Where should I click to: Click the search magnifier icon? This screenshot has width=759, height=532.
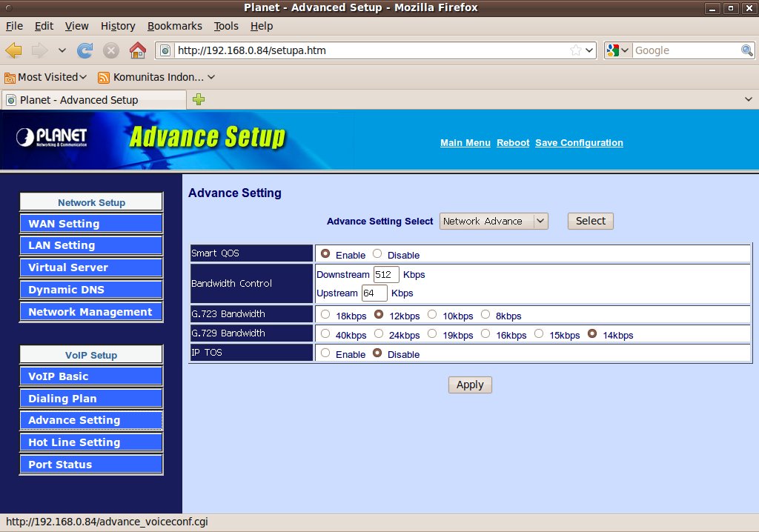[747, 50]
